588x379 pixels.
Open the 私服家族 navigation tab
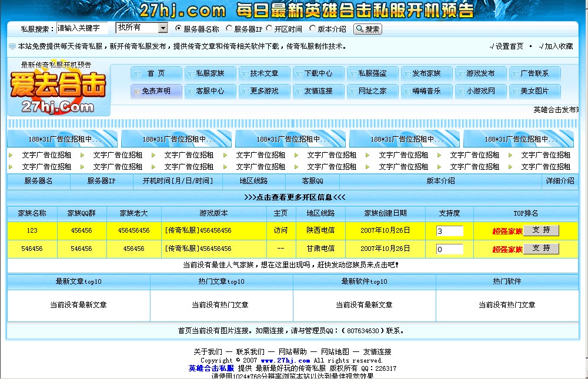coord(210,73)
